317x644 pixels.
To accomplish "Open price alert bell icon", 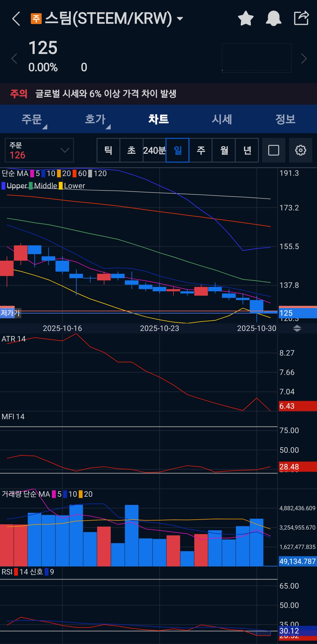I will pos(274,18).
